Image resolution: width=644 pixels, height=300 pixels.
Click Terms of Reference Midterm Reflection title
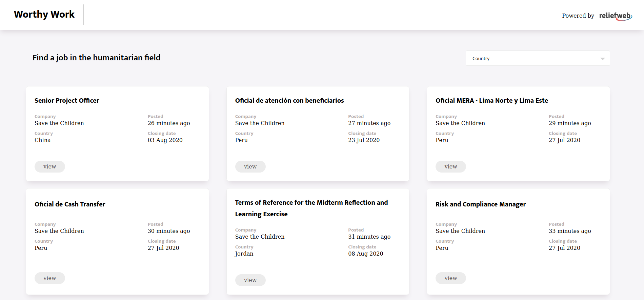(x=311, y=208)
